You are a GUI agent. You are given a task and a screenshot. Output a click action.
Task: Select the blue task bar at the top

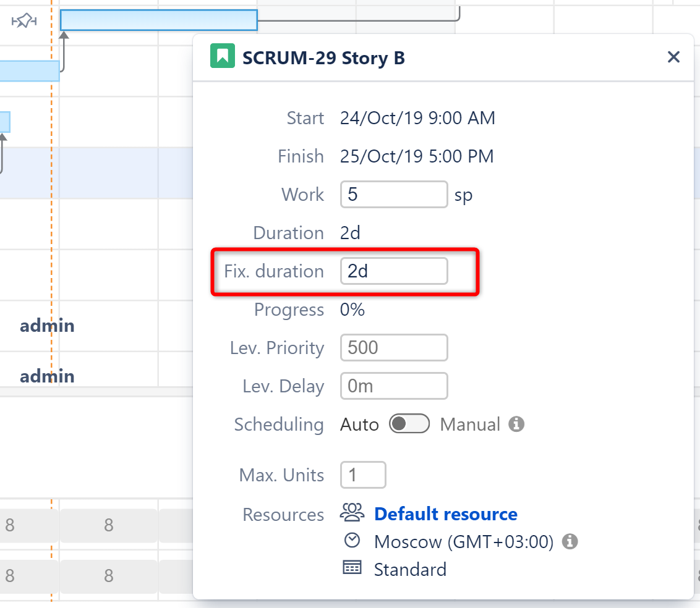[x=158, y=20]
